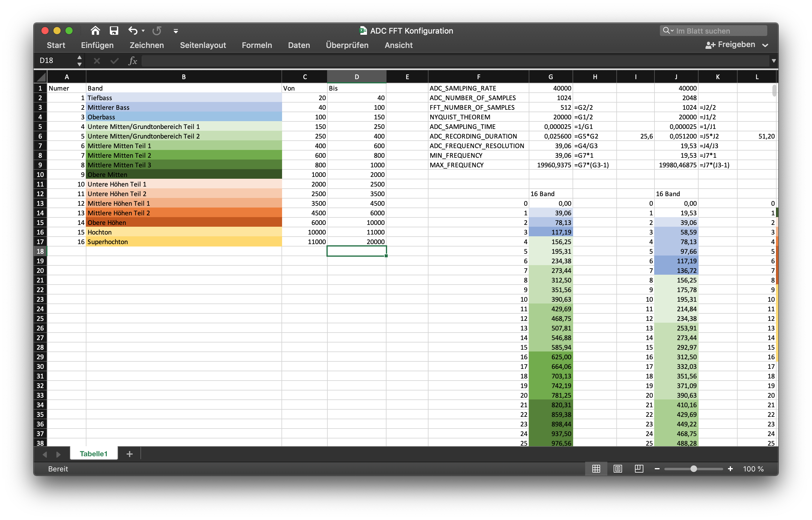812x520 pixels.
Task: Click the zoom in plus button
Action: (x=730, y=469)
